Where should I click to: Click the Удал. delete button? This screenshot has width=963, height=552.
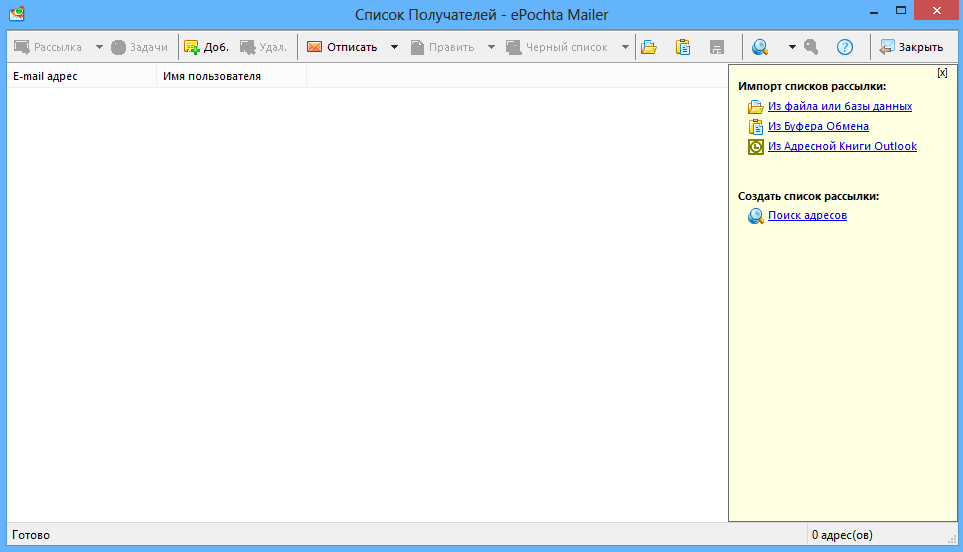263,47
